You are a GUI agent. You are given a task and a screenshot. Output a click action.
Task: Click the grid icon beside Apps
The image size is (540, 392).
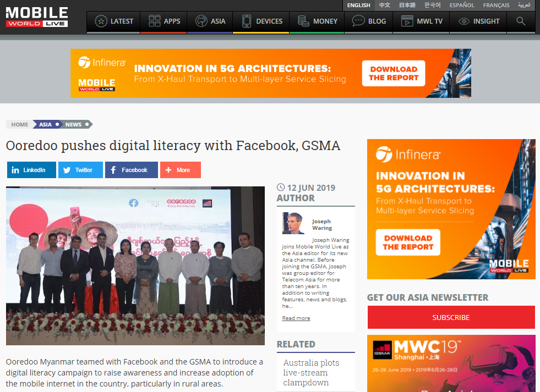154,21
